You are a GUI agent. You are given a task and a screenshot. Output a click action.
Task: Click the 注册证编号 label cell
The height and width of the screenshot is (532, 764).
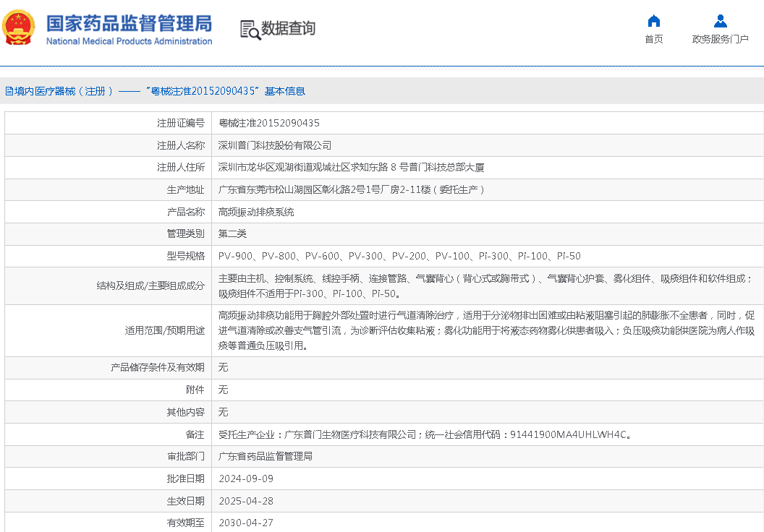(x=109, y=123)
